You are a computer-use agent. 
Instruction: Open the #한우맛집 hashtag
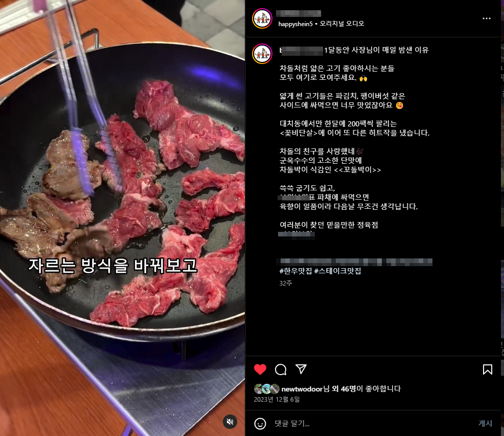click(x=295, y=271)
